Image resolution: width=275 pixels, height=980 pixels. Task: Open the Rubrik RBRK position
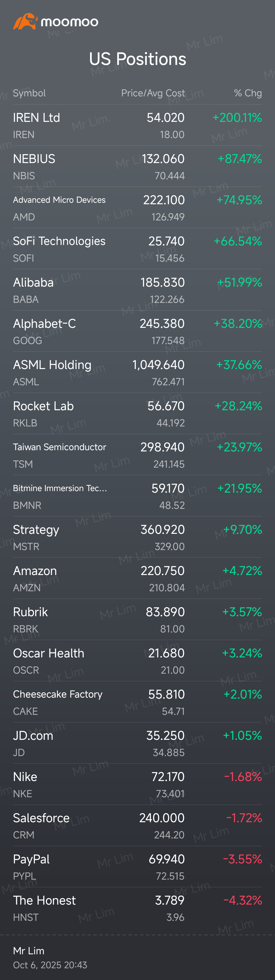click(137, 620)
